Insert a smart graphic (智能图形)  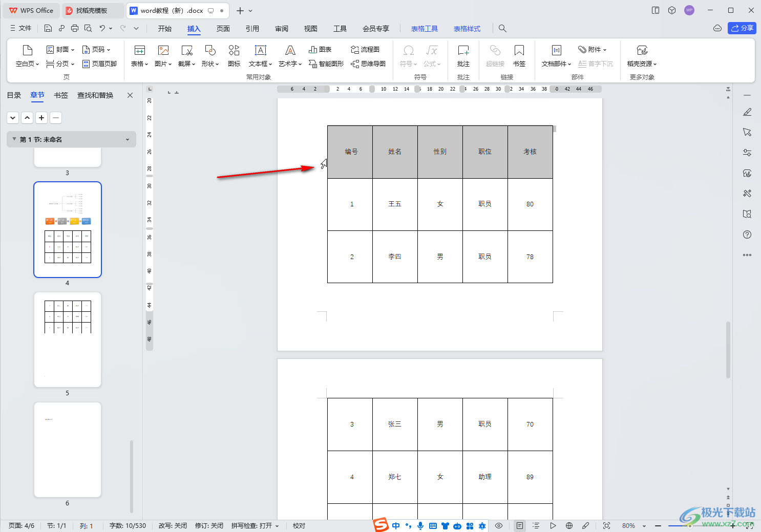tap(326, 64)
